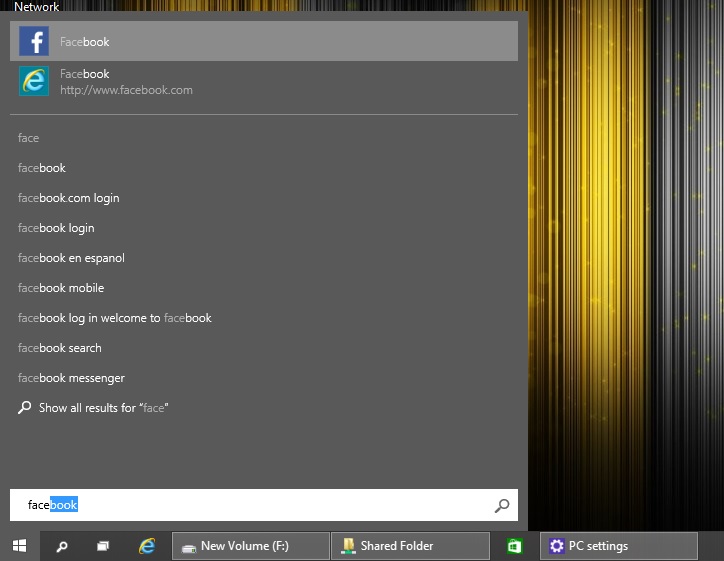Screen dimensions: 724x561
Task: Choose "facebook.com login" suggestion
Action: (x=68, y=198)
